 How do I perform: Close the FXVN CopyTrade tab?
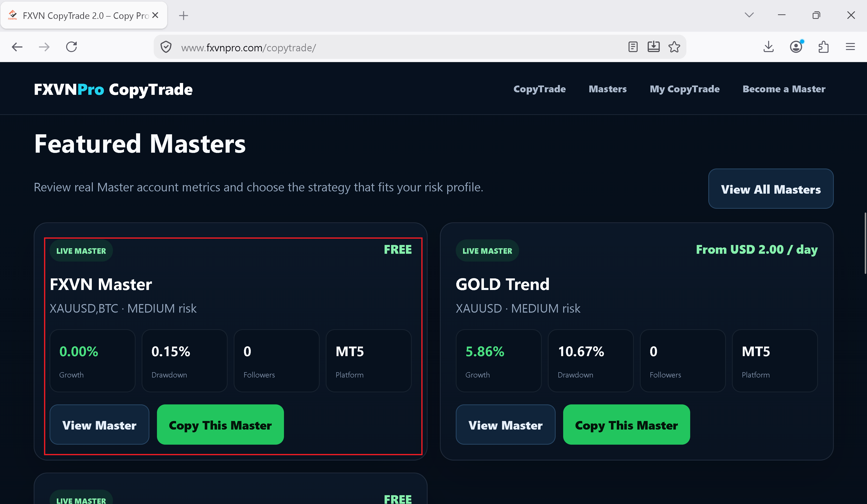[155, 15]
